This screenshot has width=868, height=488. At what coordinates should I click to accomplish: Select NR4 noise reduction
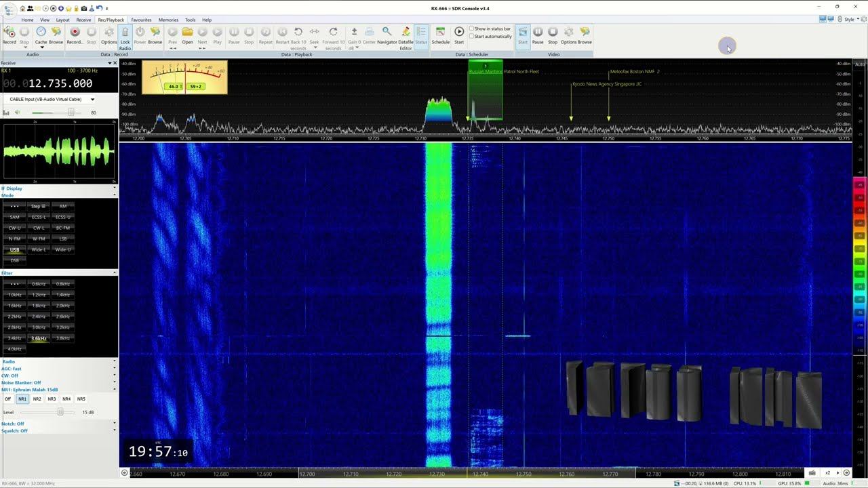coord(66,399)
